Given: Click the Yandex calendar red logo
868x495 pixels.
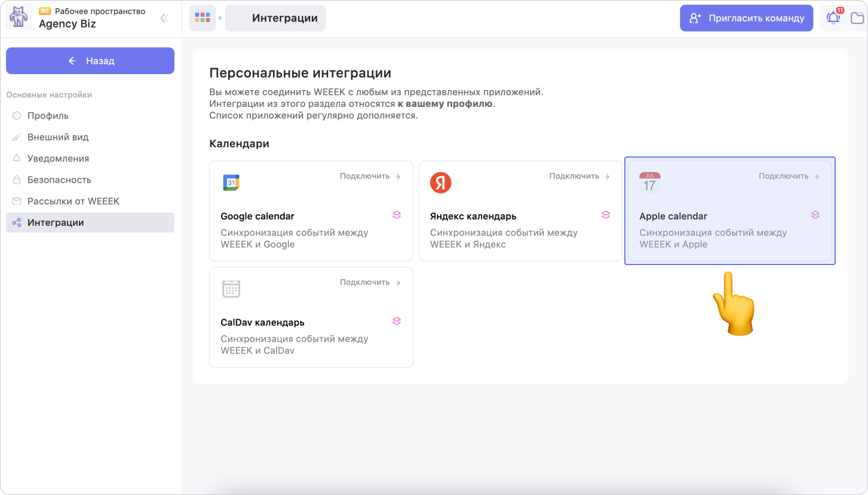Looking at the screenshot, I should pos(440,183).
